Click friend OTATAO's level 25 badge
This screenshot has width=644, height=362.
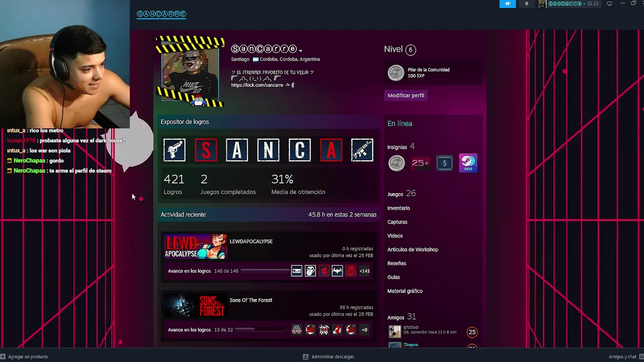pyautogui.click(x=472, y=332)
